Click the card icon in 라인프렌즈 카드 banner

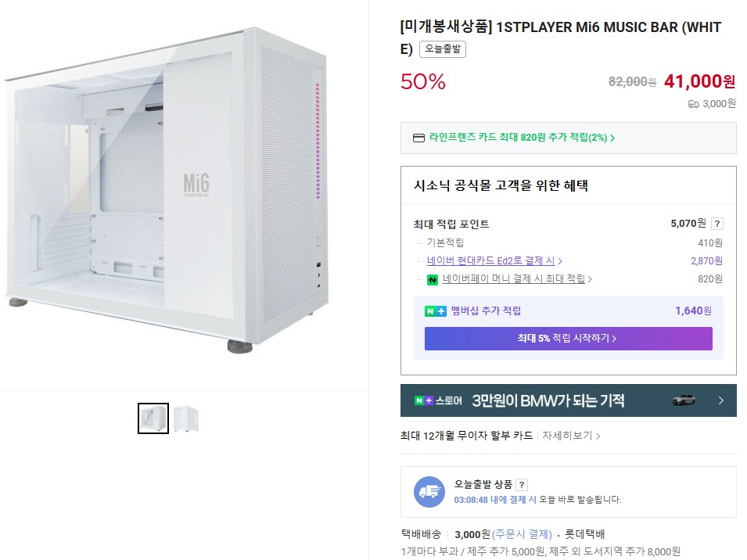[x=418, y=138]
